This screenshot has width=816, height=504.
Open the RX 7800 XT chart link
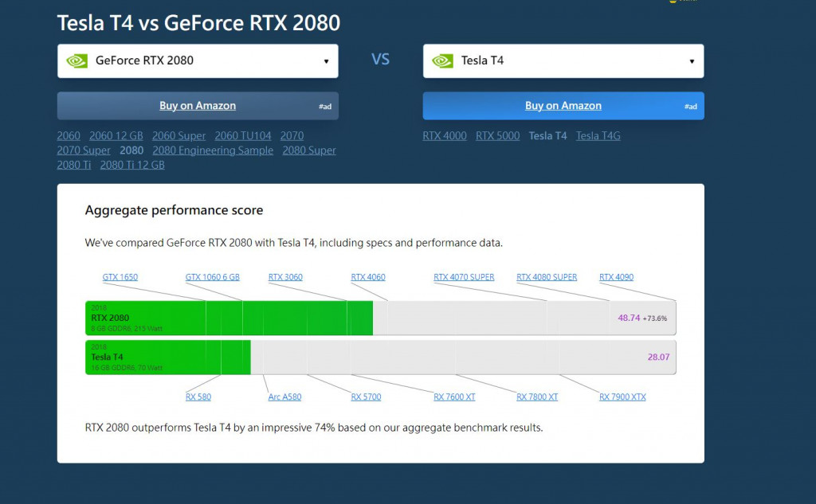pos(537,397)
